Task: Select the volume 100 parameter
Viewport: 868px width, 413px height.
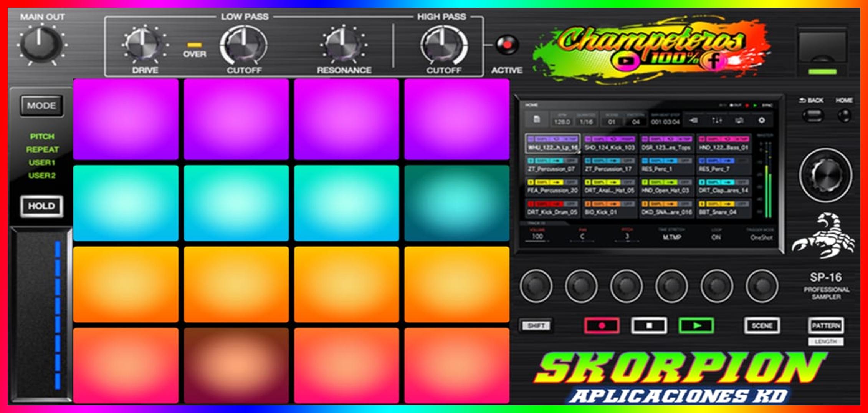Action: [x=537, y=235]
